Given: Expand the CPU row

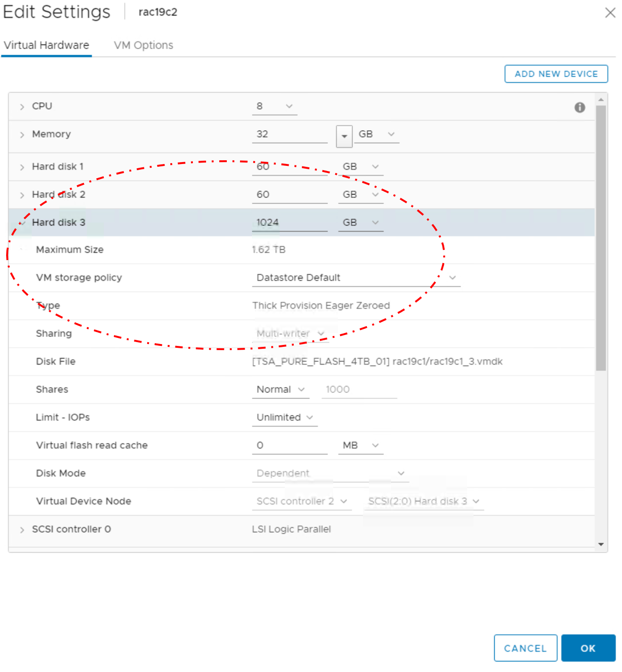Looking at the screenshot, I should [22, 107].
